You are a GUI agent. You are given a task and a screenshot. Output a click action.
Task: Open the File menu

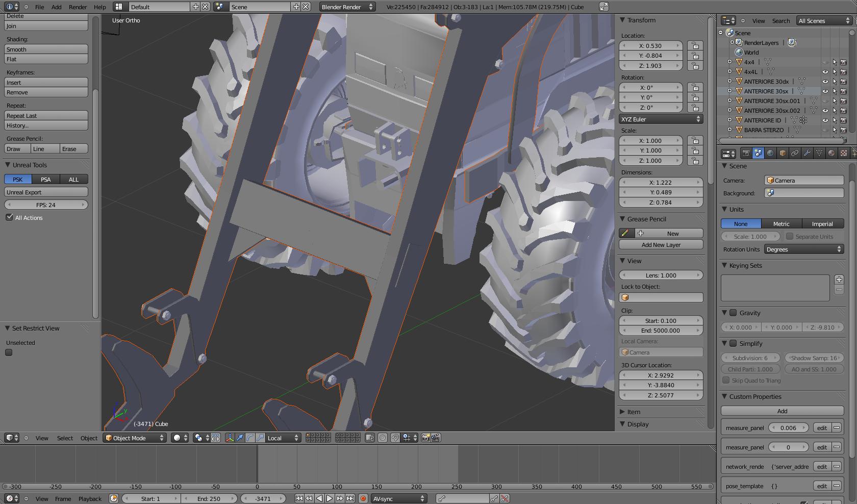[39, 7]
